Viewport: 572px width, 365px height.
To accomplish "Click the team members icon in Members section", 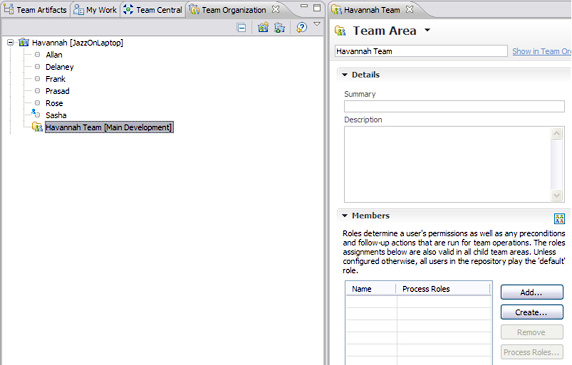I will click(559, 218).
